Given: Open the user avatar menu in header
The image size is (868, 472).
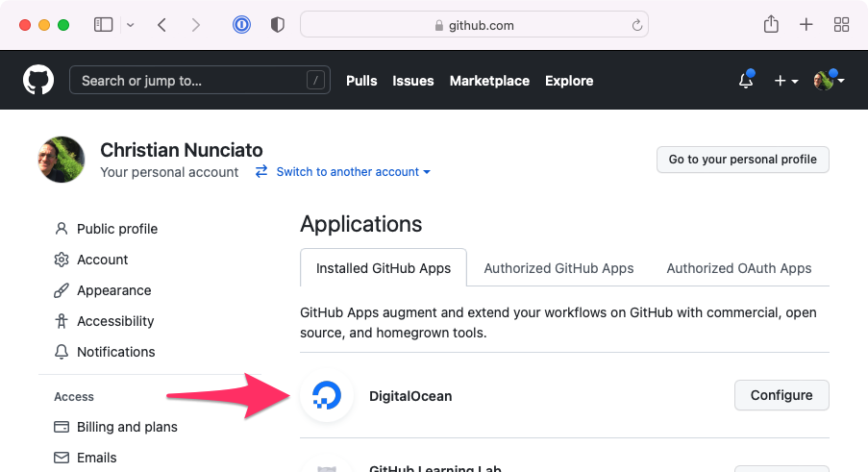Looking at the screenshot, I should 829,80.
